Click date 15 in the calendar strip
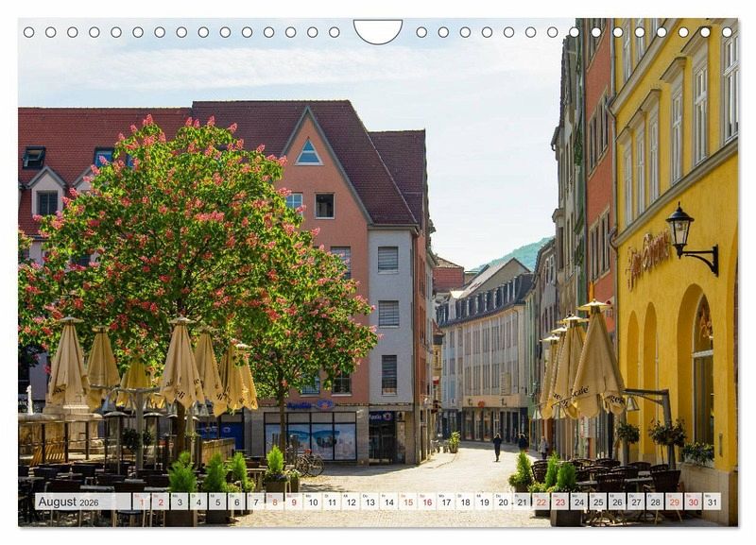The image size is (756, 545). (406, 502)
